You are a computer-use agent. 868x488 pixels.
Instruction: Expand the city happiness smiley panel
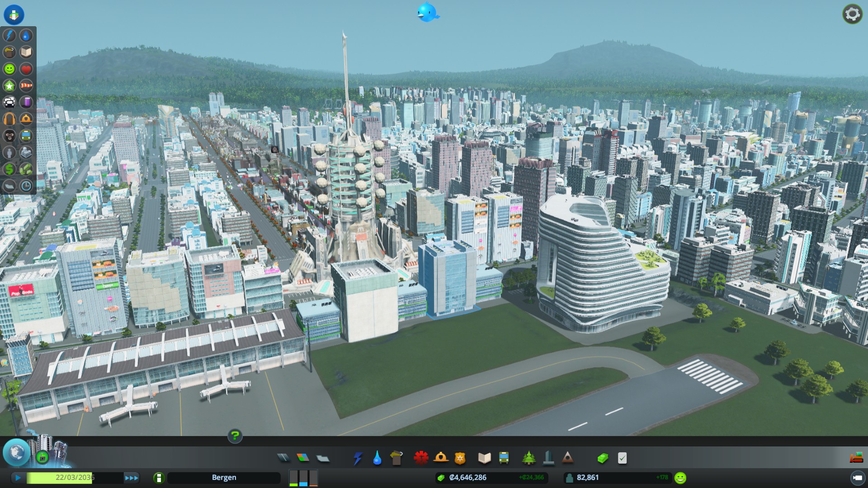click(680, 478)
